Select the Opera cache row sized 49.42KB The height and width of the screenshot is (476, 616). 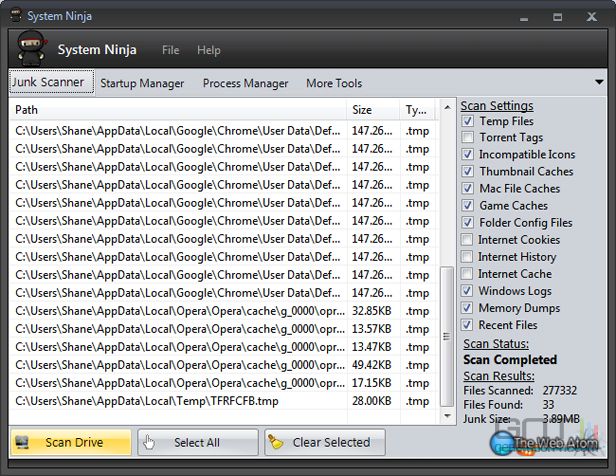[x=223, y=365]
